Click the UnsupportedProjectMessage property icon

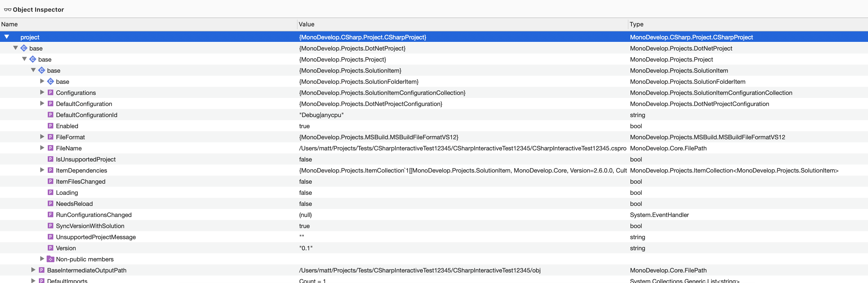51,237
